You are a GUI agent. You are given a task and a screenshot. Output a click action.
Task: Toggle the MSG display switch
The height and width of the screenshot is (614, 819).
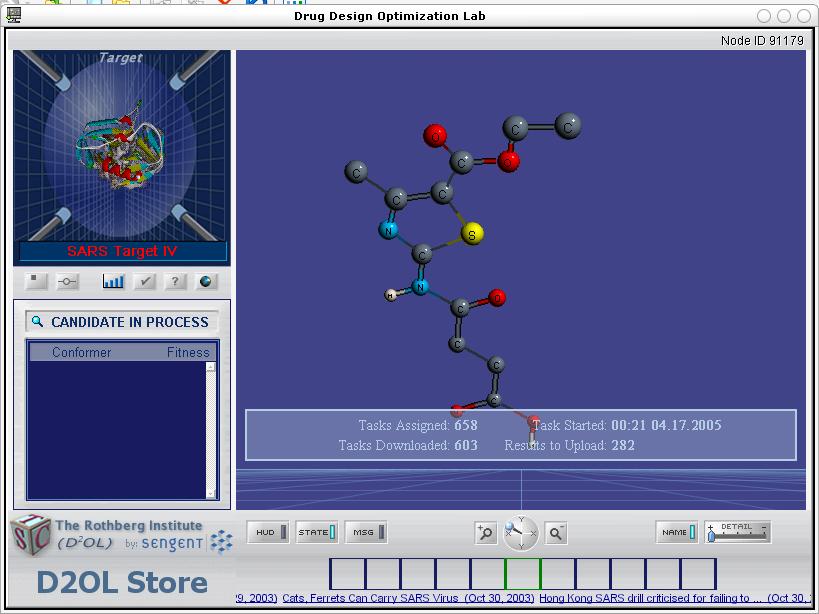(x=366, y=533)
